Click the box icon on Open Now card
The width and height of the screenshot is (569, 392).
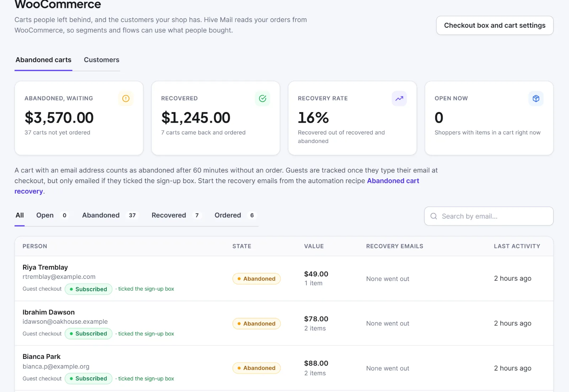click(536, 99)
